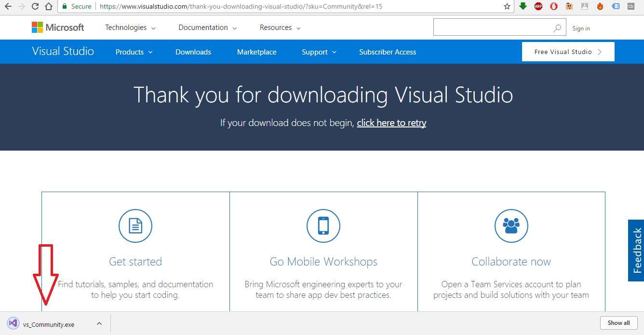Open the Documentation dropdown menu

click(x=207, y=28)
